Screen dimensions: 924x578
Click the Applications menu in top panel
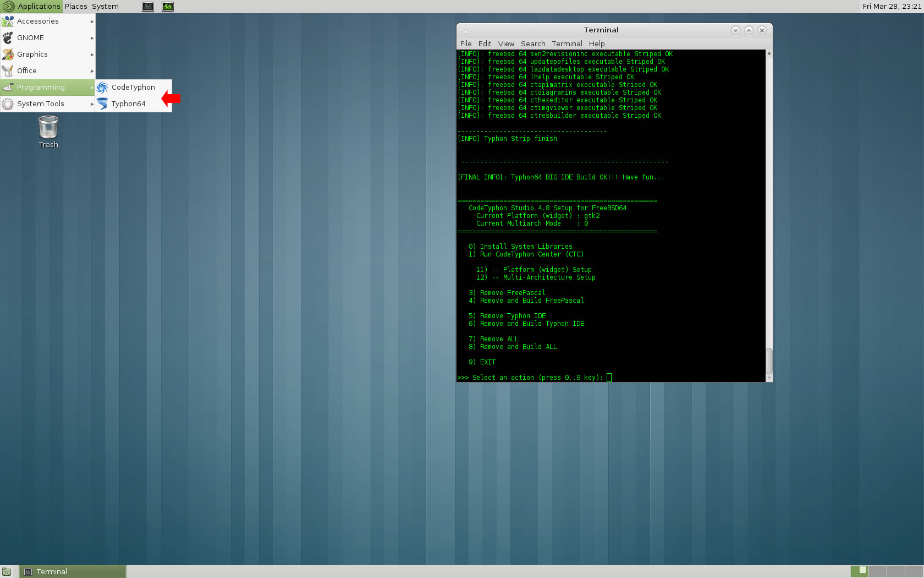(x=31, y=6)
